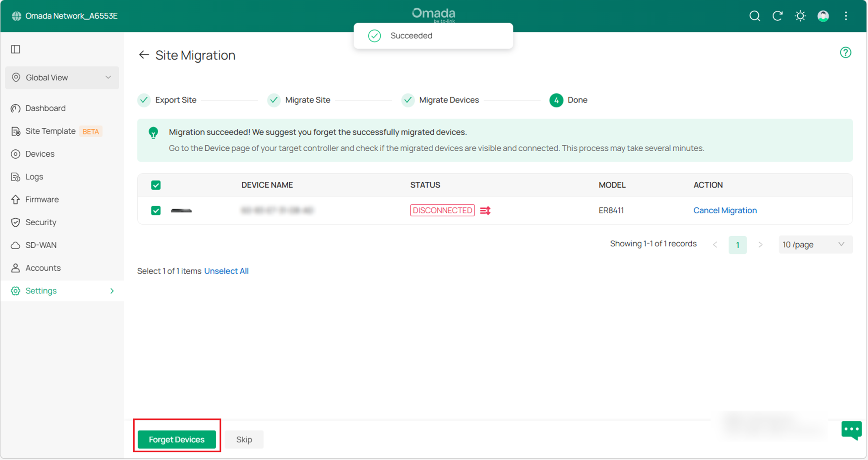The width and height of the screenshot is (868, 460).
Task: Open the Devices page in sidebar
Action: (x=40, y=153)
